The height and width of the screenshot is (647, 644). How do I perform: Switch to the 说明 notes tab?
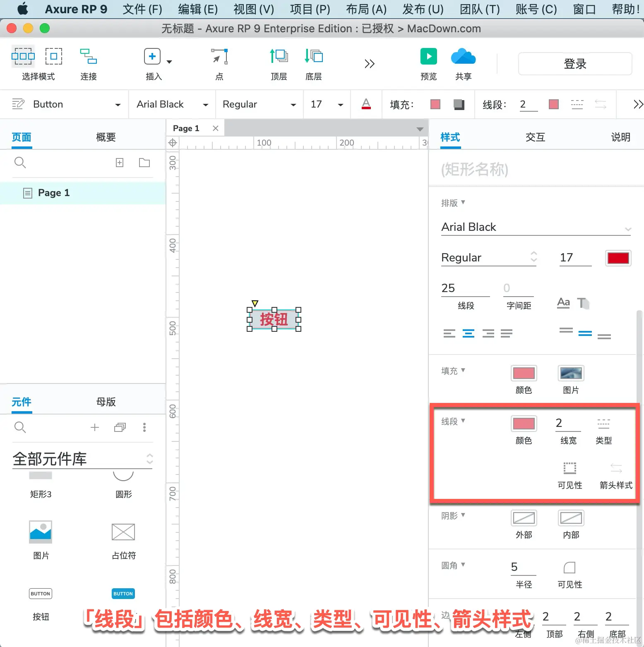point(620,137)
